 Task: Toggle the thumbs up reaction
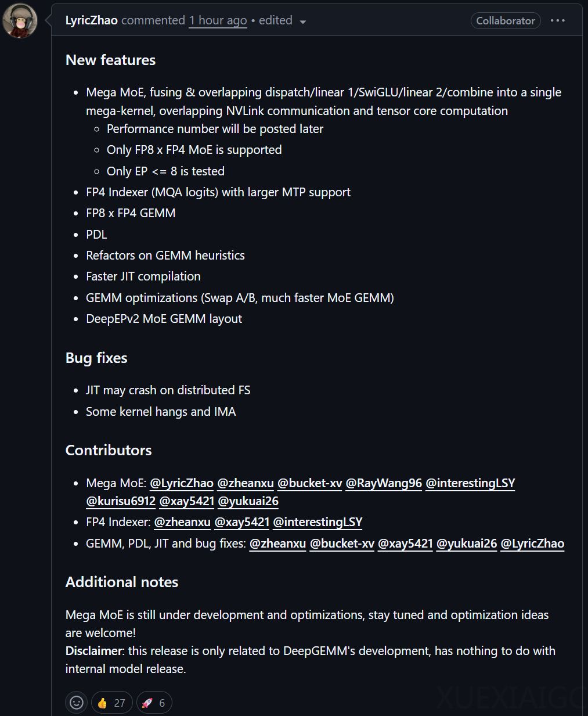click(x=111, y=703)
